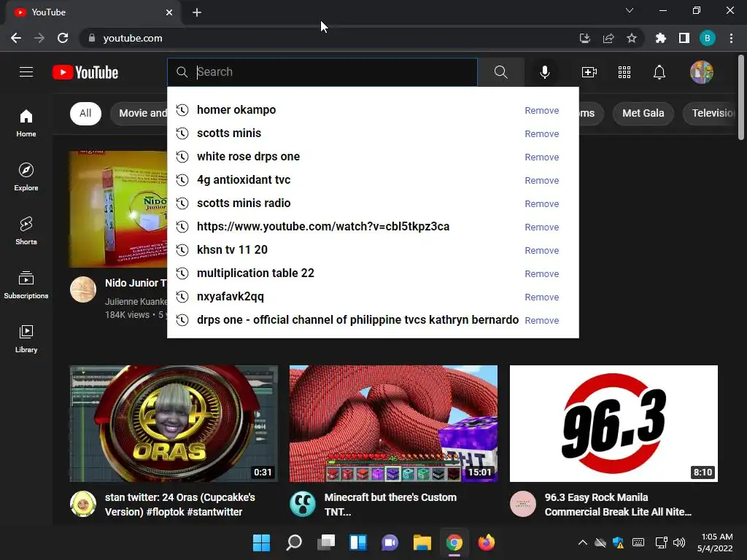Open the tab search chevron
747x560 pixels.
point(630,10)
